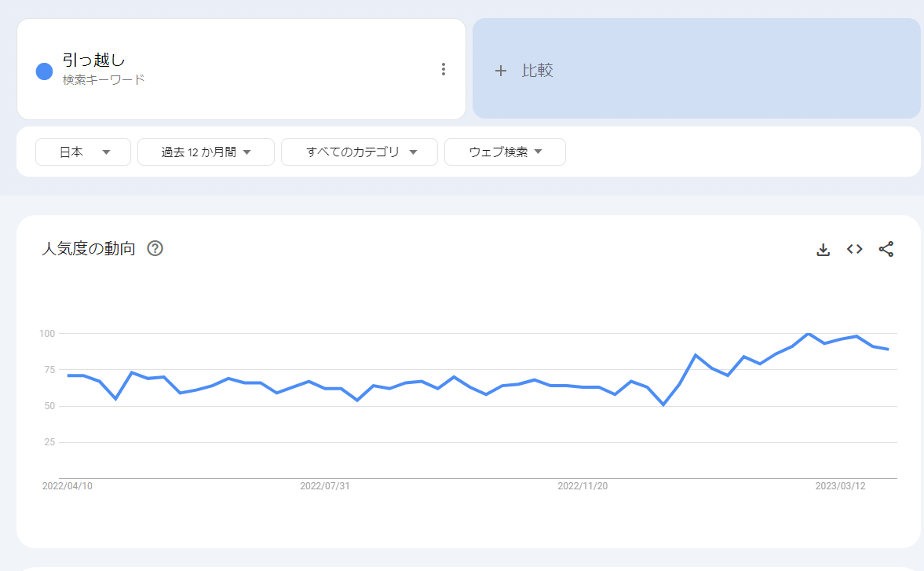
Task: Download the interest over time chart as CSV
Action: pyautogui.click(x=824, y=250)
